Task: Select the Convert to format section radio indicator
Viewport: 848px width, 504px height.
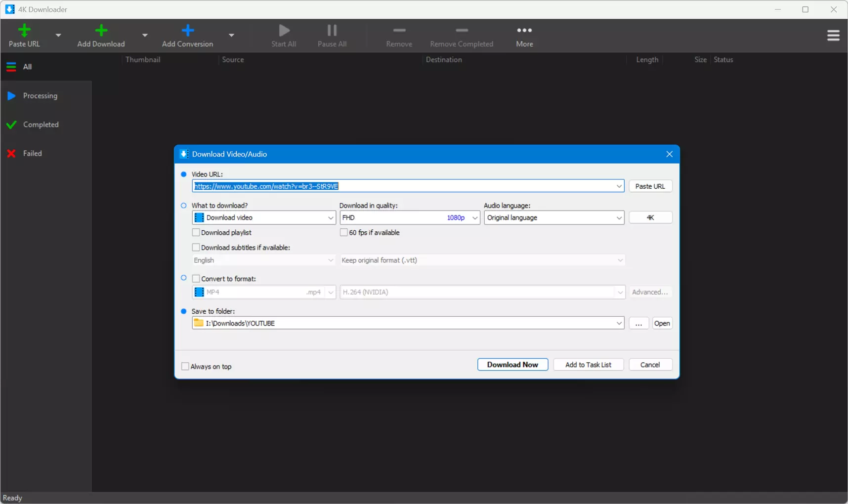Action: (184, 278)
